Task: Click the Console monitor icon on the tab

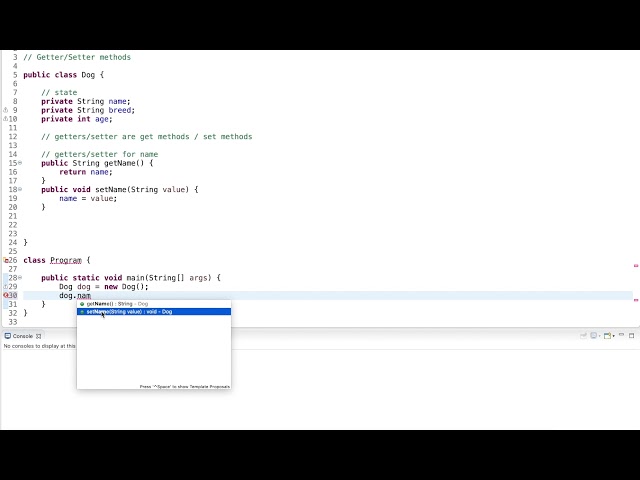Action: (7, 336)
